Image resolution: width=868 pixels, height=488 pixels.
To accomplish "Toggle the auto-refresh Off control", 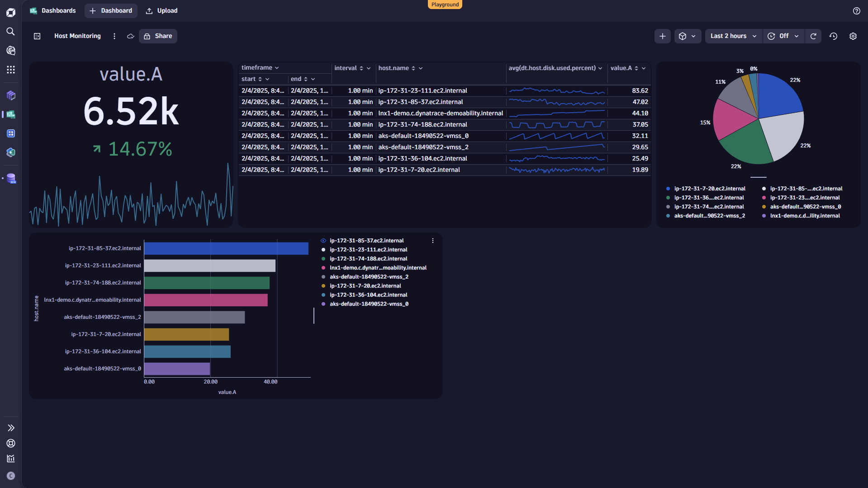I will (x=783, y=36).
